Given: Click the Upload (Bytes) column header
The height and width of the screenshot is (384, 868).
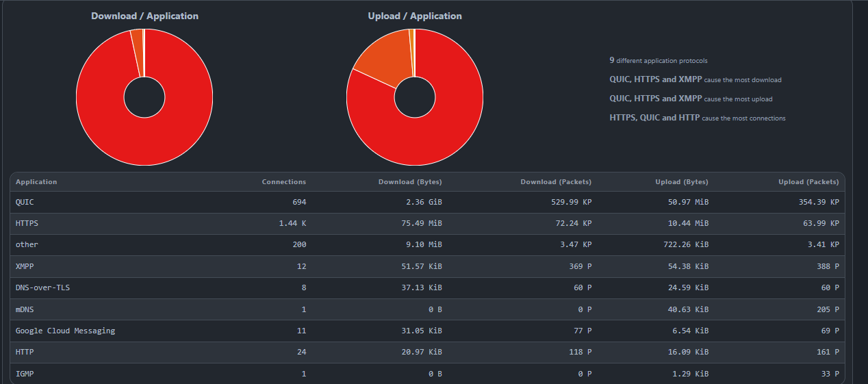Looking at the screenshot, I should [682, 182].
